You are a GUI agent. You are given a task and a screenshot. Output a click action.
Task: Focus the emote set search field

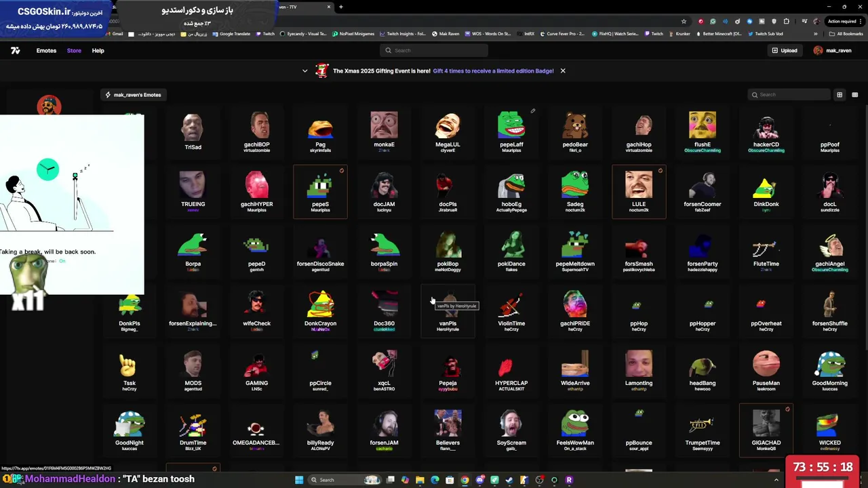[789, 95]
